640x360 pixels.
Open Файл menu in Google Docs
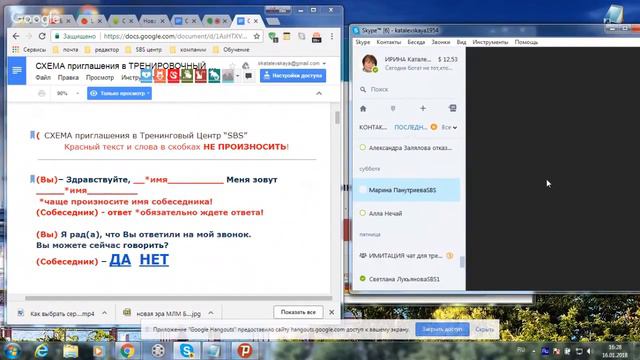pyautogui.click(x=43, y=78)
